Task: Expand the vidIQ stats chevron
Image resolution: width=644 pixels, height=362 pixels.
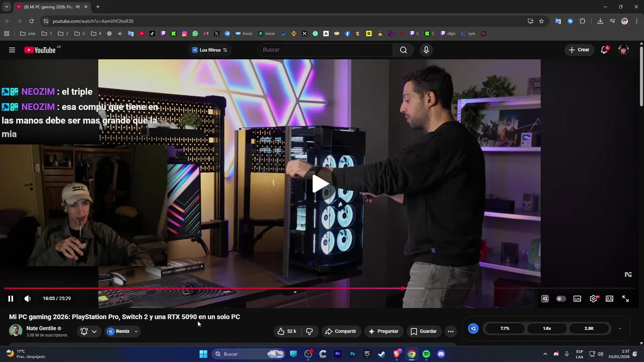Action: (620, 328)
